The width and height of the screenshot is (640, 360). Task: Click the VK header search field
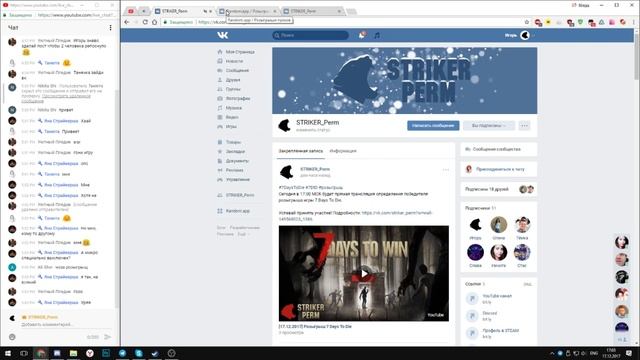[311, 36]
